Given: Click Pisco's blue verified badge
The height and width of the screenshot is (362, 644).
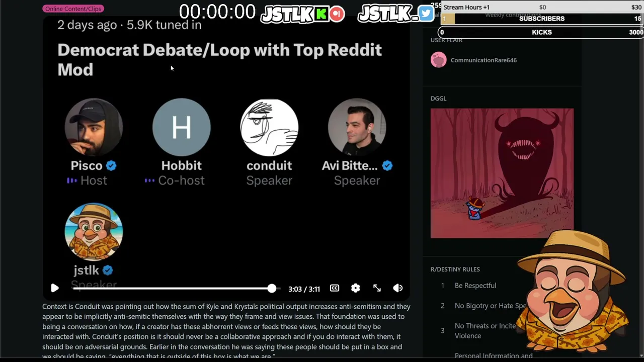Looking at the screenshot, I should click(111, 165).
